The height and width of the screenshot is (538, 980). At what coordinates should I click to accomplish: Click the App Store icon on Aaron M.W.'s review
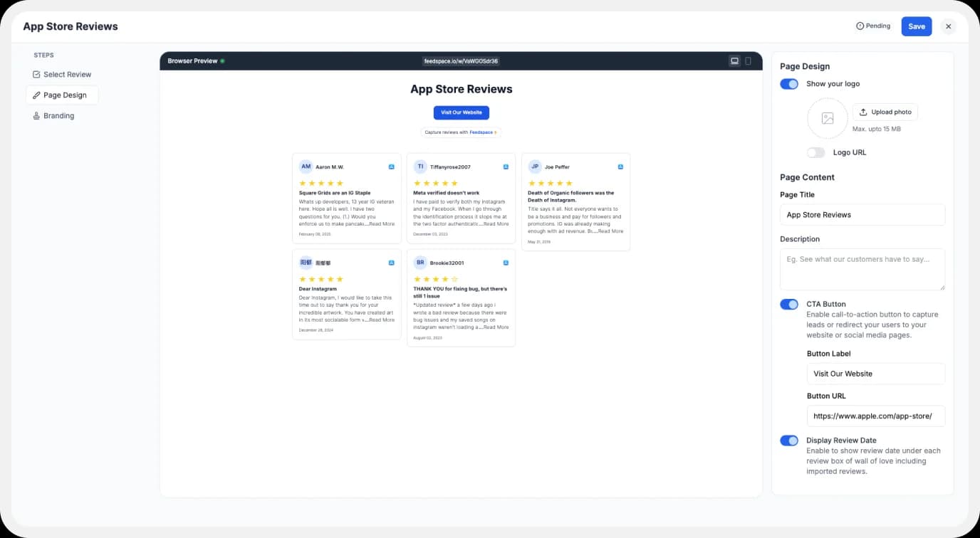[391, 166]
